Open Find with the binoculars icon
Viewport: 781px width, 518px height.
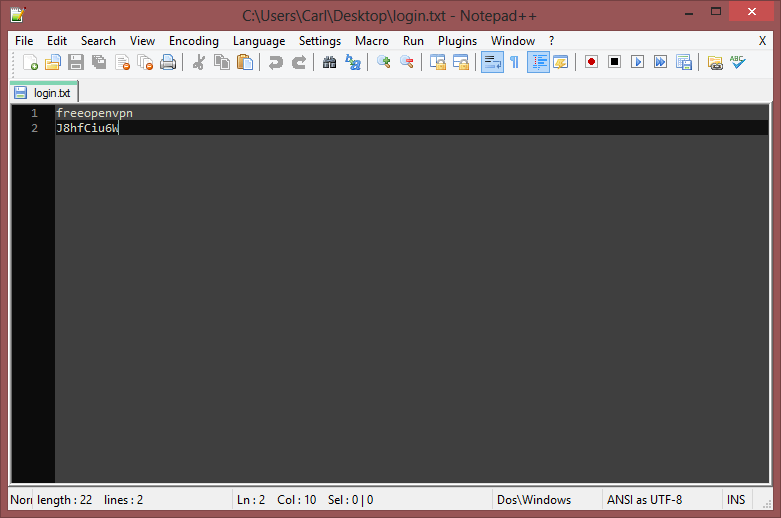pyautogui.click(x=329, y=62)
